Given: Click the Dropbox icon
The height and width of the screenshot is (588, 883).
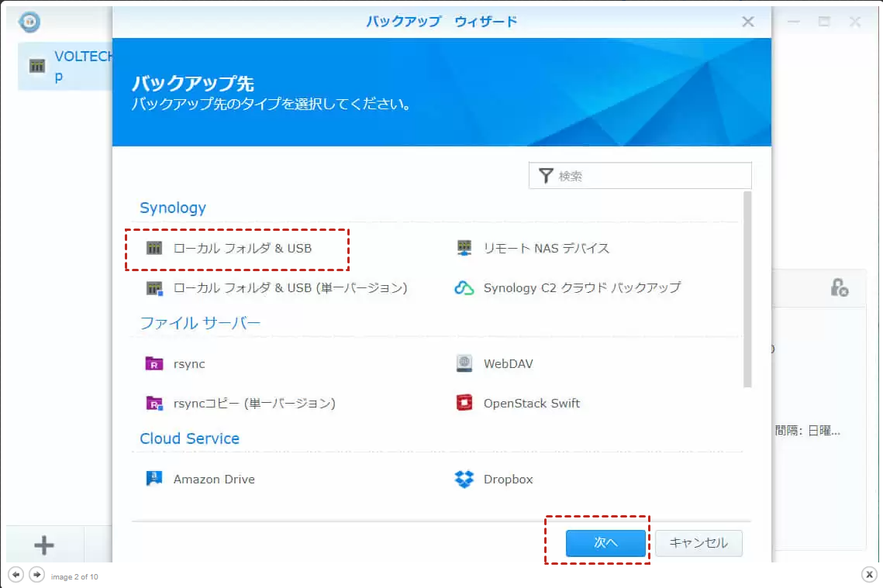Looking at the screenshot, I should click(x=464, y=480).
